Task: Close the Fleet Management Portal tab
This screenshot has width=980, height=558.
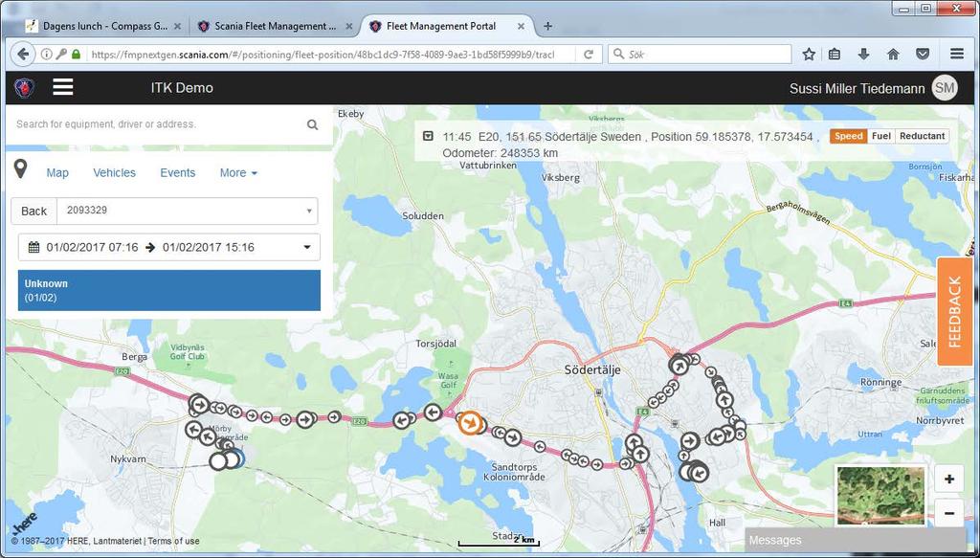Action: point(522,26)
